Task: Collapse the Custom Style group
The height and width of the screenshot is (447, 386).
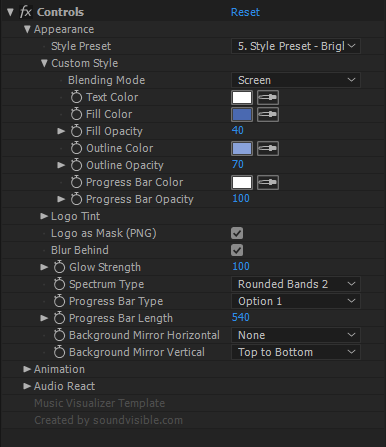Action: [44, 63]
